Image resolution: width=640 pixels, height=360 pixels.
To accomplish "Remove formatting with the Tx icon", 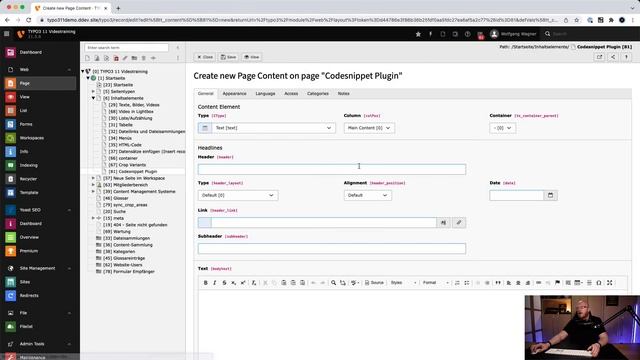I will (x=253, y=283).
